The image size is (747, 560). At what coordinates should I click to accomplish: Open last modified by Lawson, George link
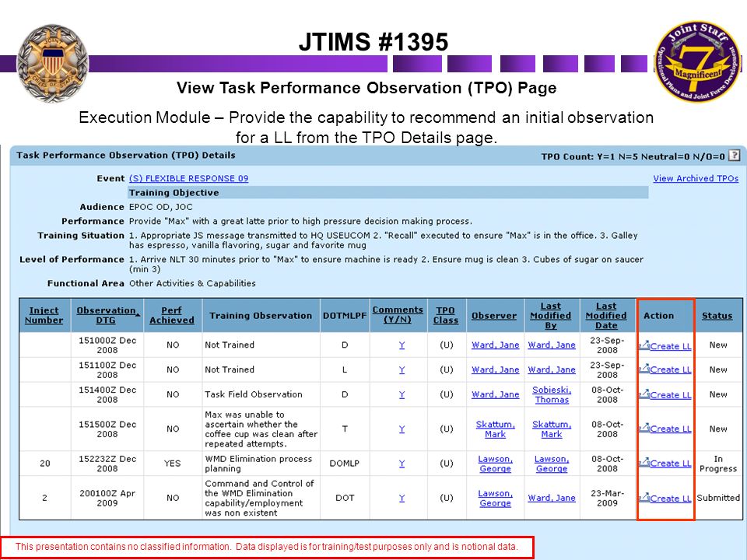(551, 464)
